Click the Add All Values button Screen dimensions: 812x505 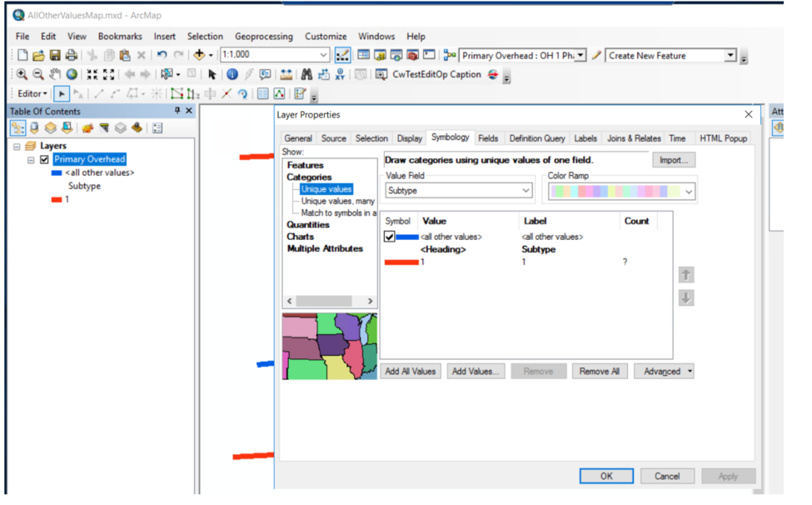click(x=410, y=372)
